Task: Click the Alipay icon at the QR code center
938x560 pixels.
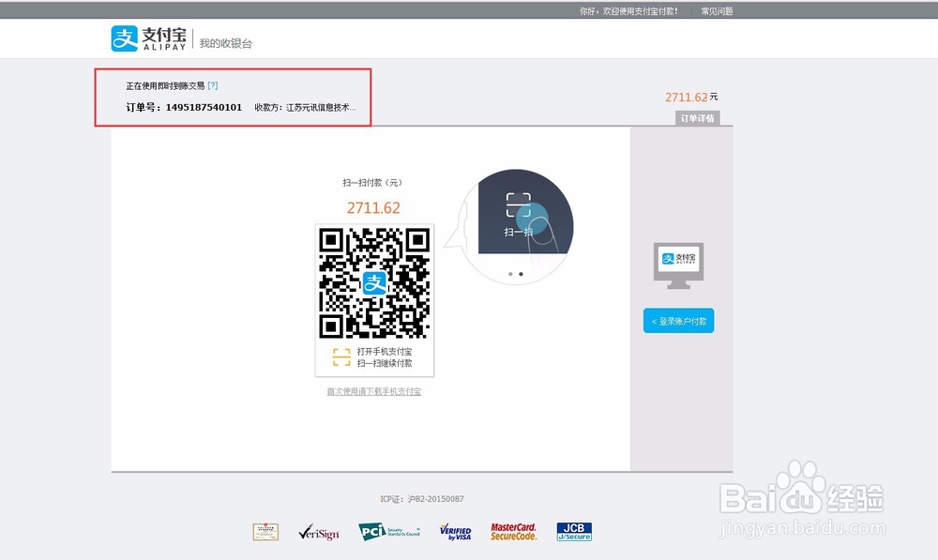Action: (373, 284)
